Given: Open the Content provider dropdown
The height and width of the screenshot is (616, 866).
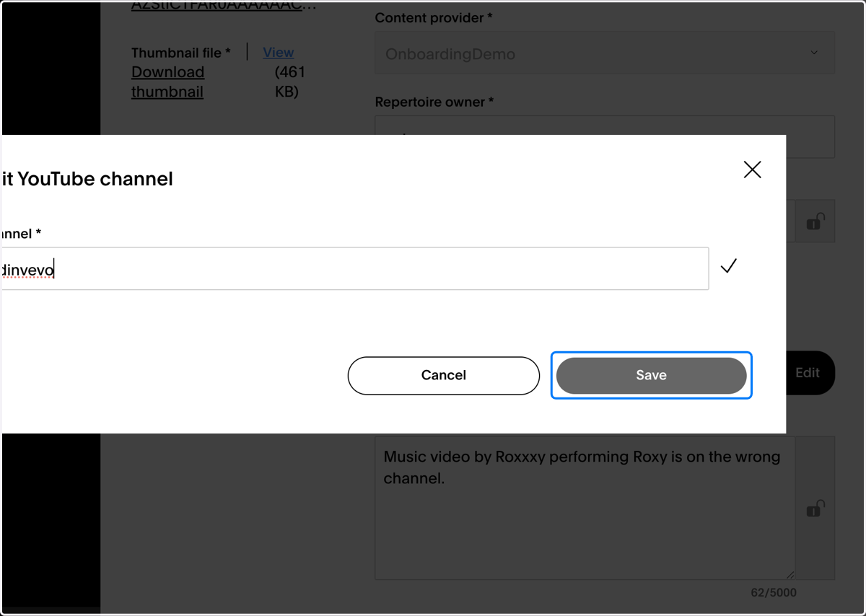Looking at the screenshot, I should [605, 53].
